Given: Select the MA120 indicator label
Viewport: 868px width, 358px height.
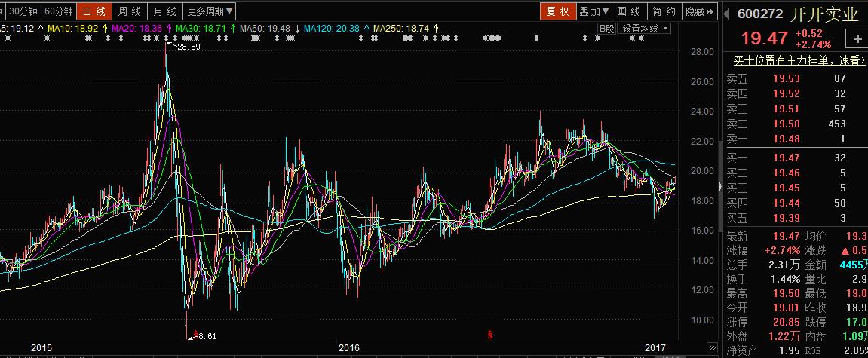Looking at the screenshot, I should [332, 28].
